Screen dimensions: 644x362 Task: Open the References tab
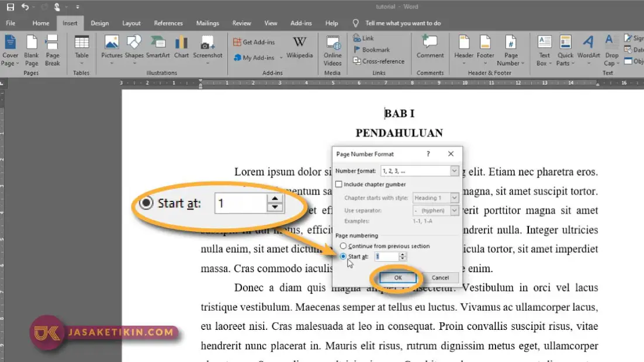click(x=168, y=23)
